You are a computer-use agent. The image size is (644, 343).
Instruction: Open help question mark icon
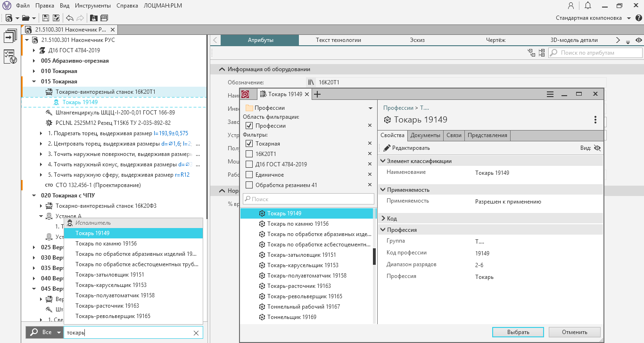click(638, 18)
